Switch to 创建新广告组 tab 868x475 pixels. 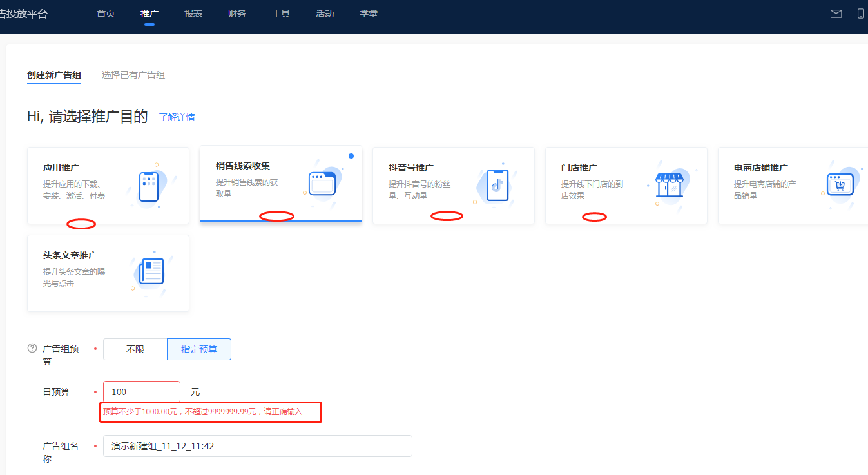pos(54,75)
